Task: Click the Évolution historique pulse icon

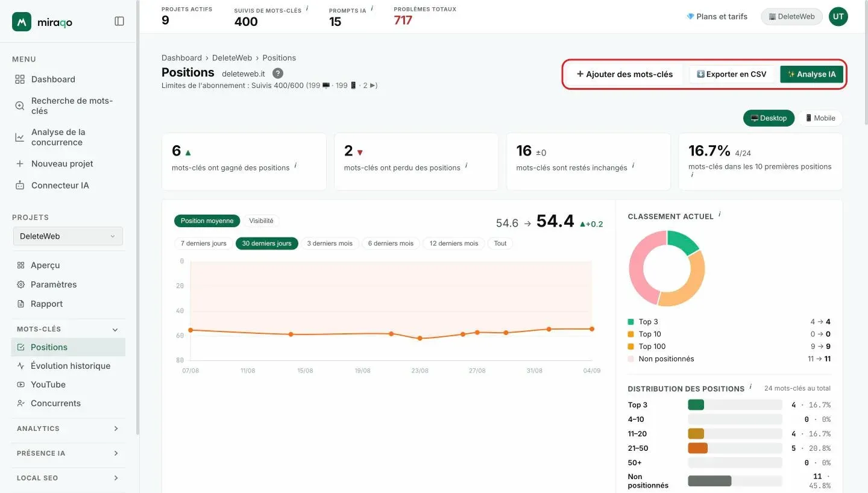Action: point(20,366)
